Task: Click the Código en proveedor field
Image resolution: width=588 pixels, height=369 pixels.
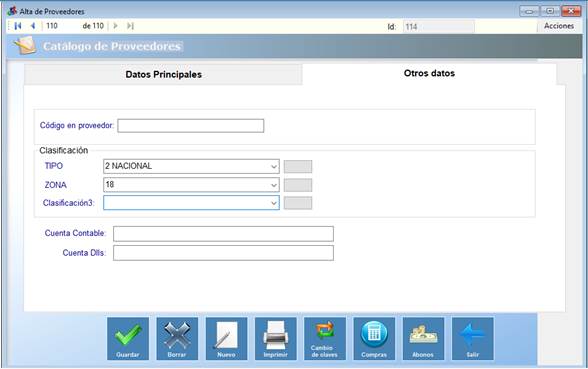Action: [x=190, y=126]
